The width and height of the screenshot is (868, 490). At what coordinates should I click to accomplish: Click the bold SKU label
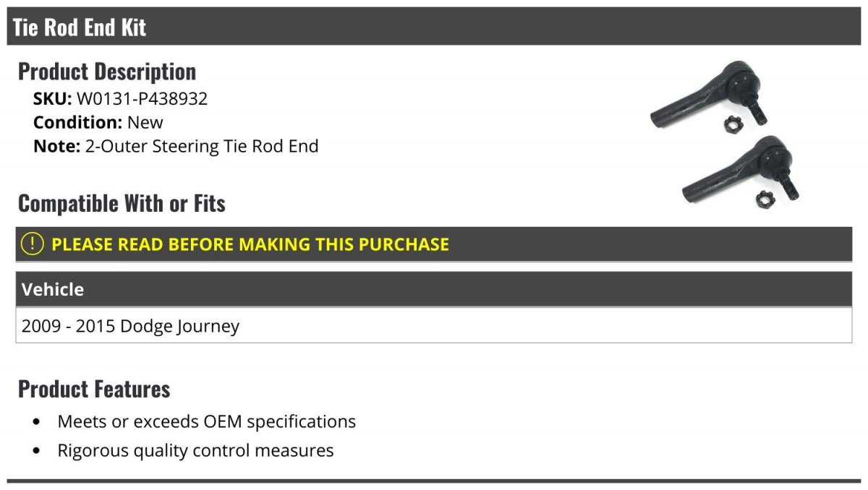(x=53, y=98)
